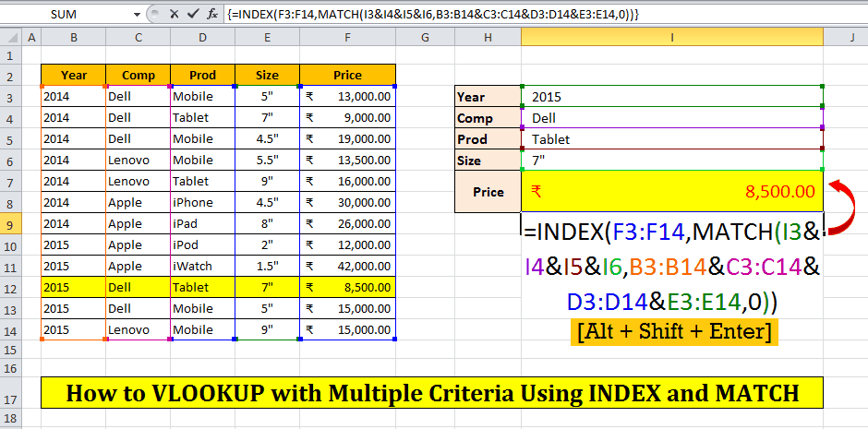Select row 17 header

[10, 392]
